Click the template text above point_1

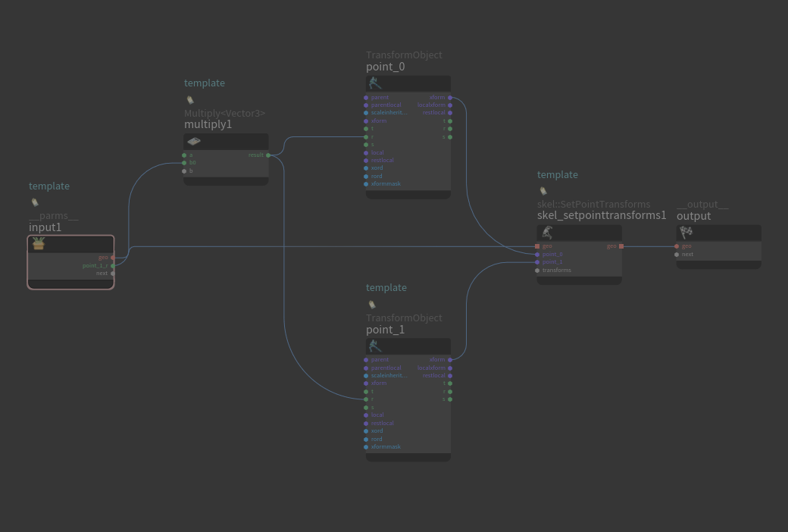tap(386, 288)
